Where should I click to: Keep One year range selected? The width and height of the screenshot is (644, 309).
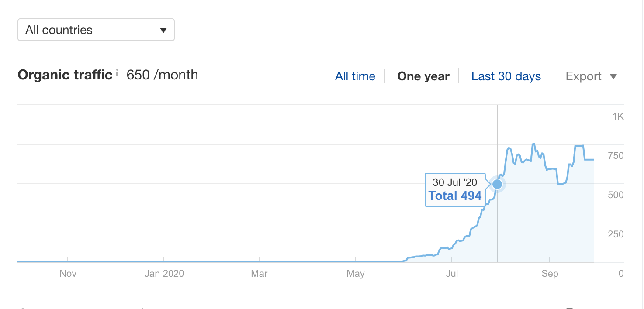click(423, 76)
